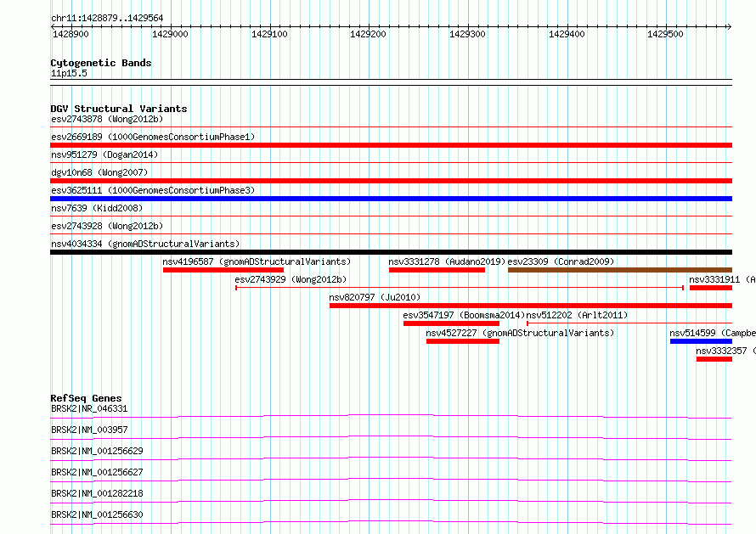
Task: Open variant nsv4034334 (gnomADStructuralVariants)
Action: coord(145,244)
